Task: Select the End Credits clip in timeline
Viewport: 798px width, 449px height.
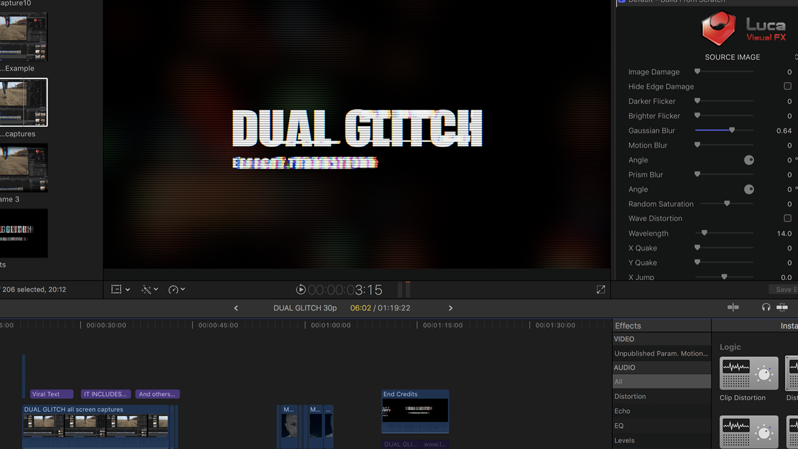Action: pos(415,410)
